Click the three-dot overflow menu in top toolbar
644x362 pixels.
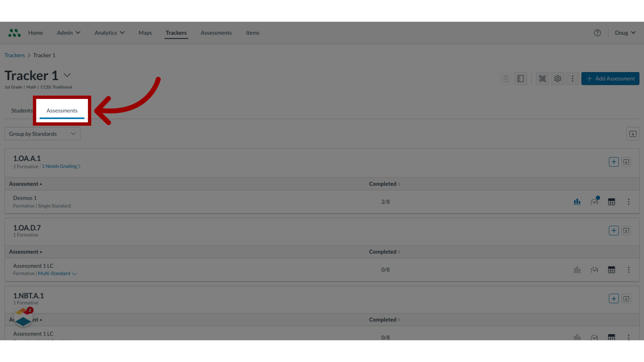(x=572, y=78)
